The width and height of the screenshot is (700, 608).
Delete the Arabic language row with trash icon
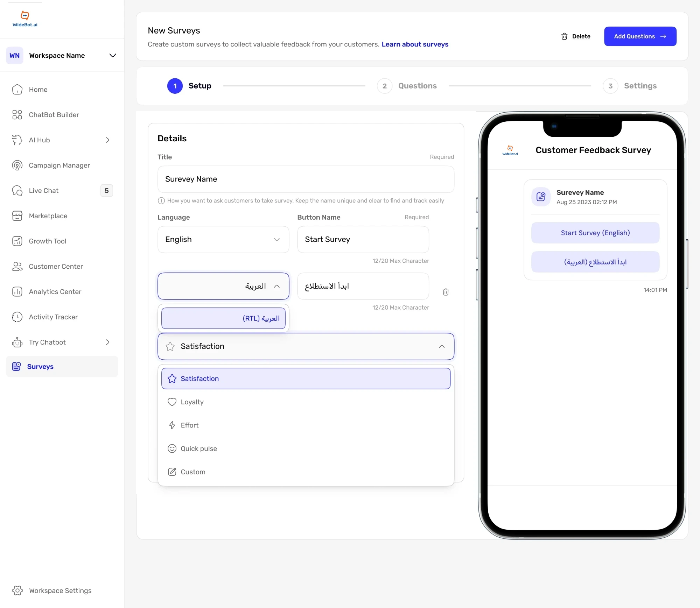tap(446, 292)
